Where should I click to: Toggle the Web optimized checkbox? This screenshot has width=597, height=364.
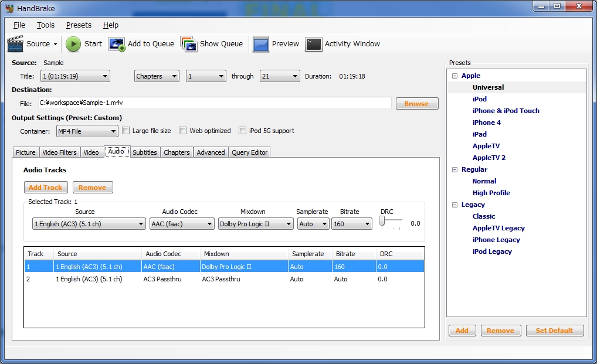(x=183, y=131)
